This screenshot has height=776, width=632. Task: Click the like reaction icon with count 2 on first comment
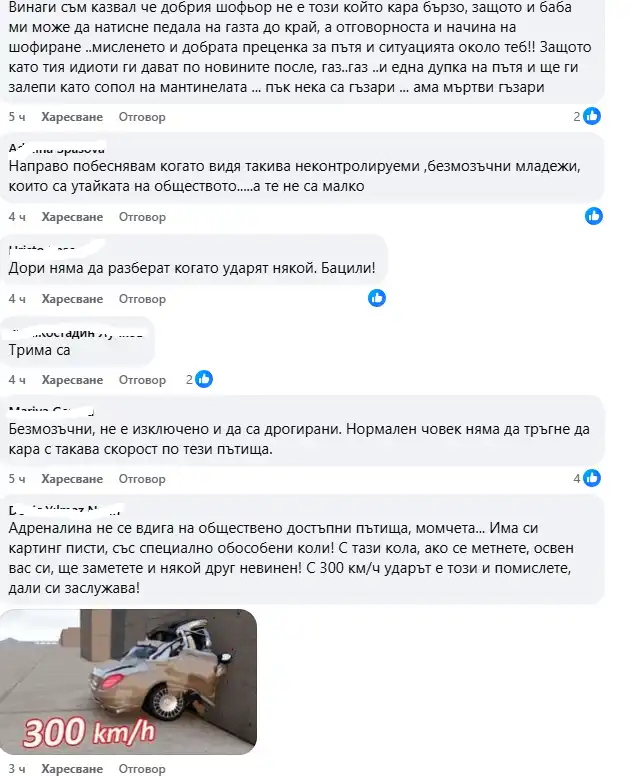coord(592,116)
